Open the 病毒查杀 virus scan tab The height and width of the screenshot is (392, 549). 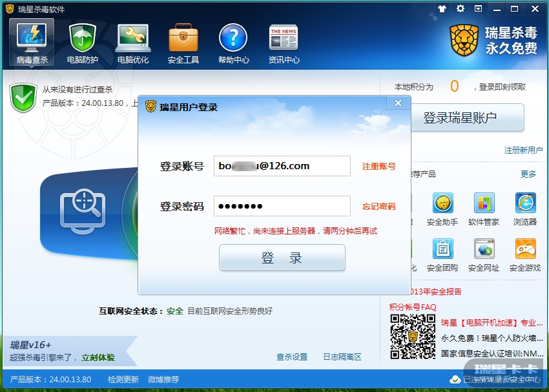32,43
